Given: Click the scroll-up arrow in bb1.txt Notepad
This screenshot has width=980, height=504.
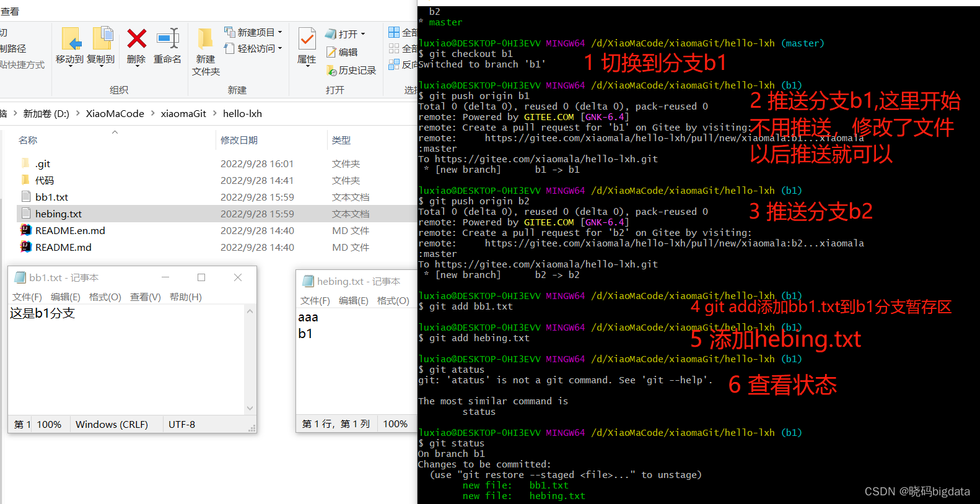Looking at the screenshot, I should coord(250,311).
